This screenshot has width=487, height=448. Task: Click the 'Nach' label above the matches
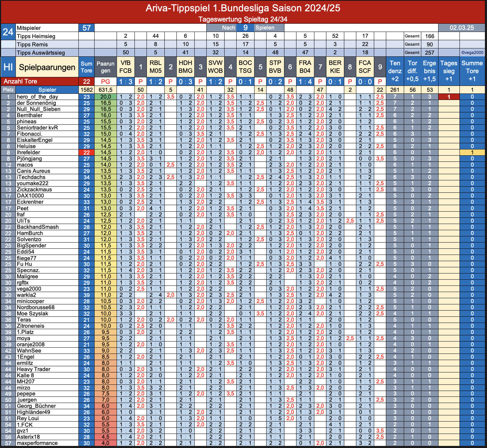229,28
